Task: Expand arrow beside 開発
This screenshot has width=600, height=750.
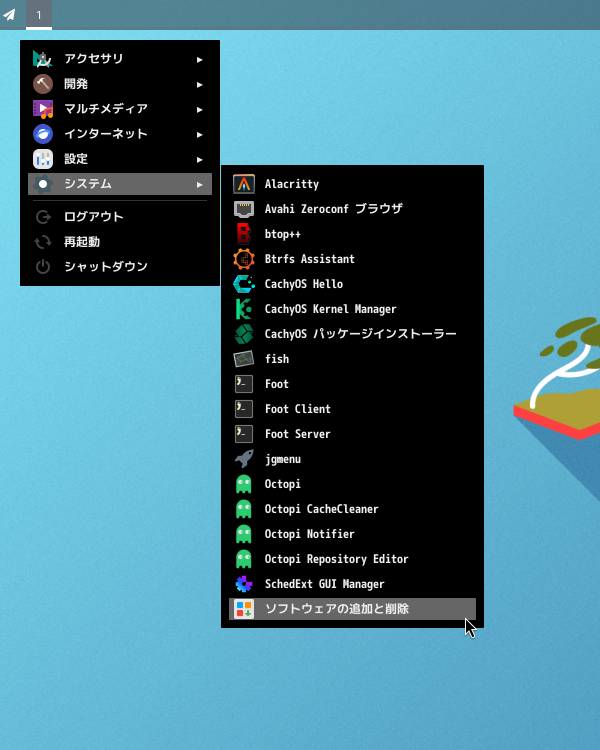Action: click(x=200, y=85)
